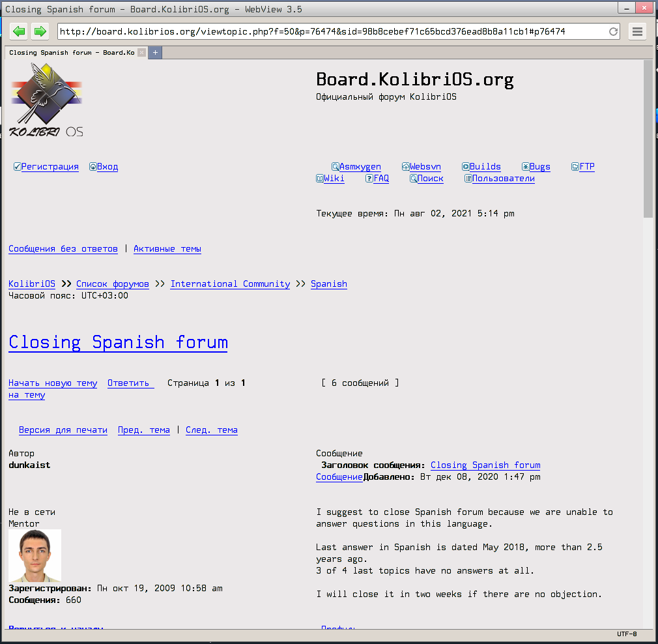Click the FTP icon in the header links

574,166
